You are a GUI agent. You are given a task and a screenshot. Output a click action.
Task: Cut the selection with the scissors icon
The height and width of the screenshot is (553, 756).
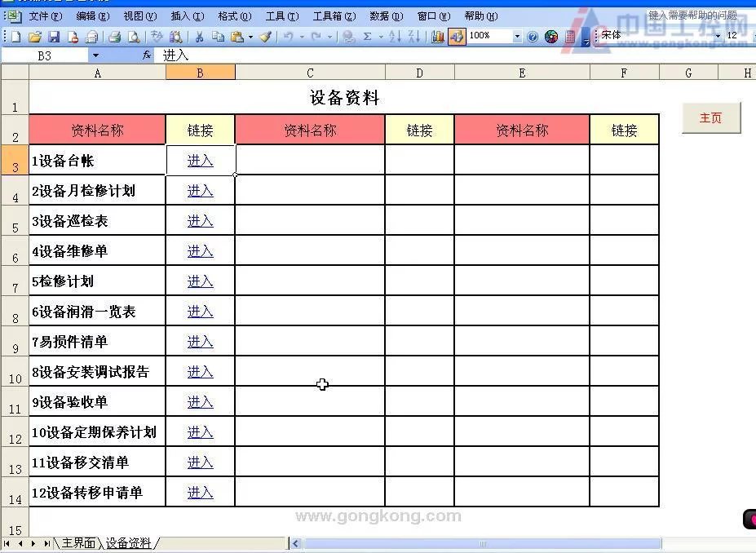point(199,36)
